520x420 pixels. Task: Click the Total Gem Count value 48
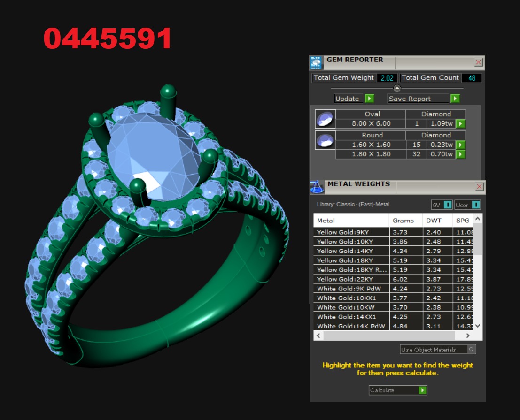click(472, 78)
